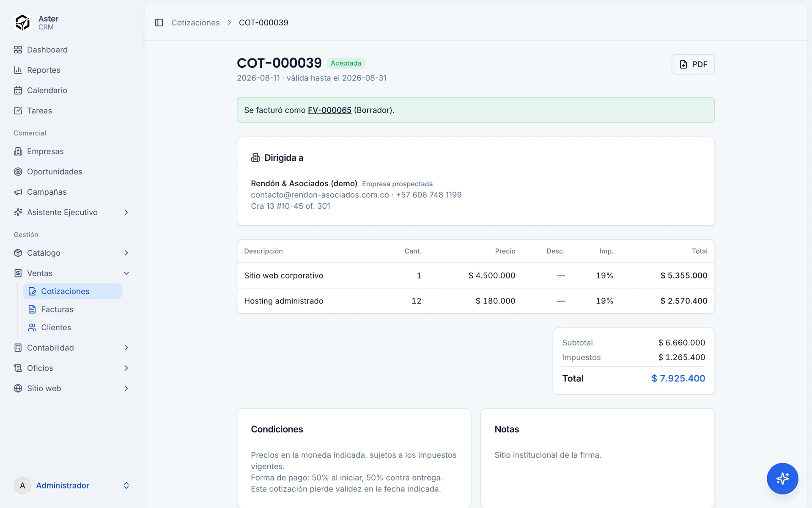This screenshot has width=812, height=508.
Task: Click the Empresas building icon
Action: tap(18, 151)
